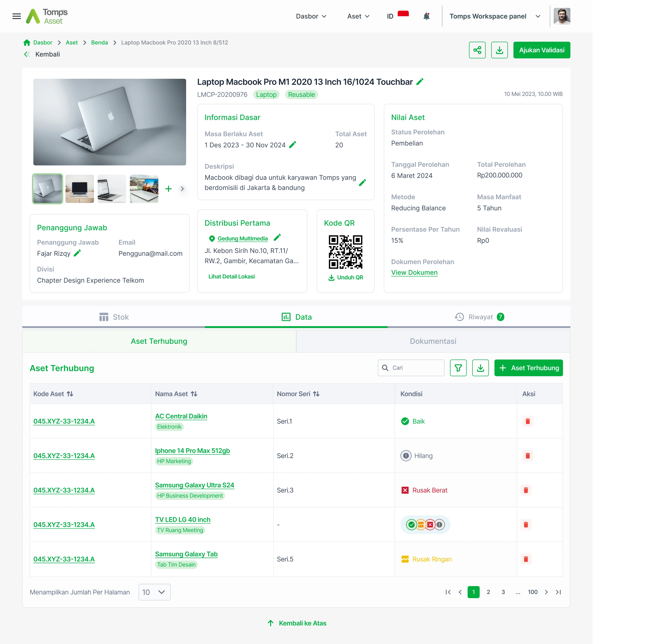Screen dimensions: 666x644
Task: Sort the table by Nomor Seri column
Action: [316, 394]
